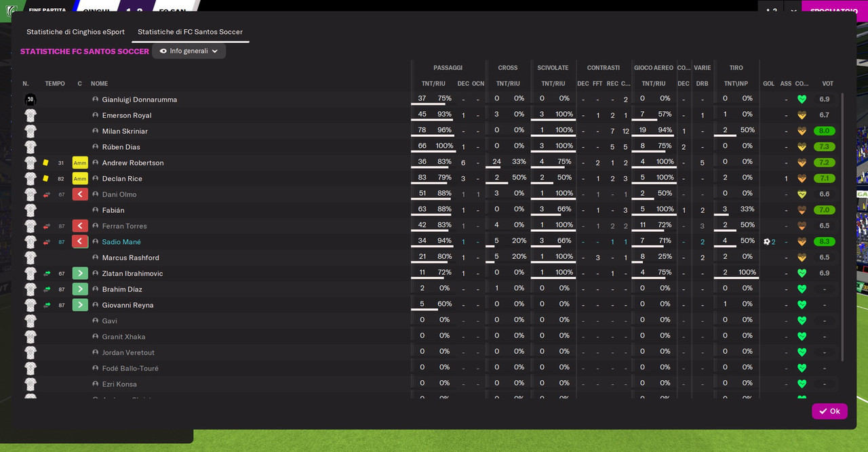Switch to Statistiche di Cinghios eSport tab
868x452 pixels.
76,32
